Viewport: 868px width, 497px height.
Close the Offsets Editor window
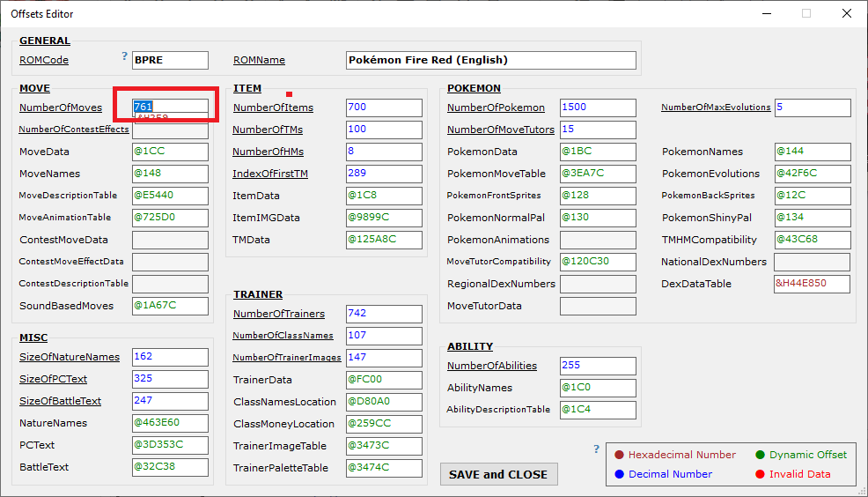(846, 13)
